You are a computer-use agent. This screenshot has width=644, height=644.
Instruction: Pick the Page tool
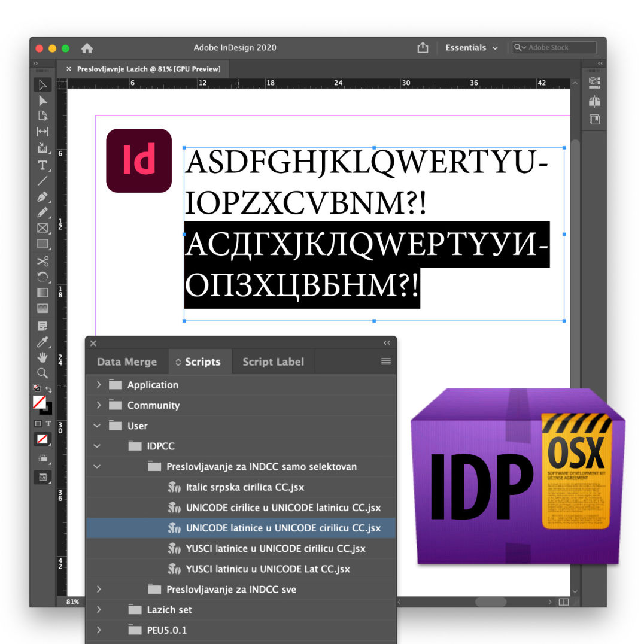[42, 116]
